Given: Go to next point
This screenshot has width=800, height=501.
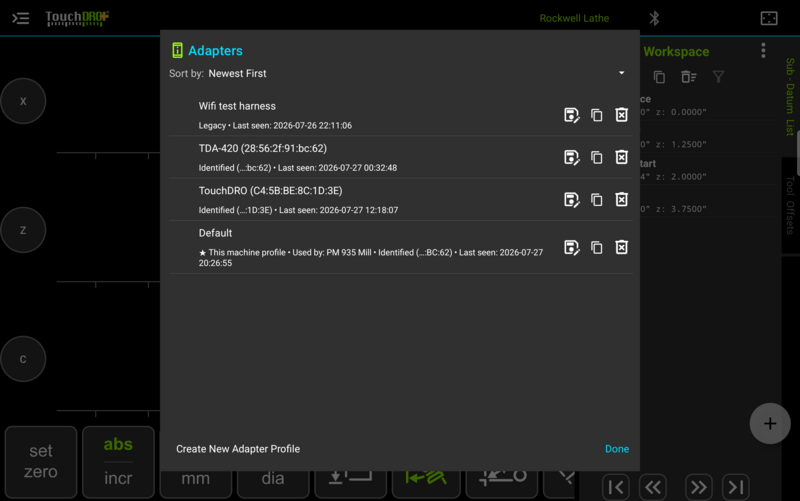Looking at the screenshot, I should coord(698,487).
